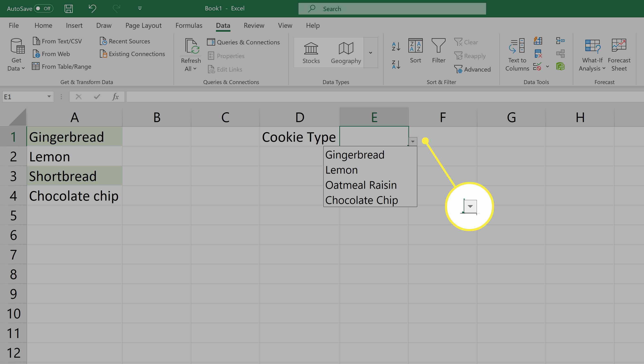
Task: Select the Geography data type
Action: [346, 53]
